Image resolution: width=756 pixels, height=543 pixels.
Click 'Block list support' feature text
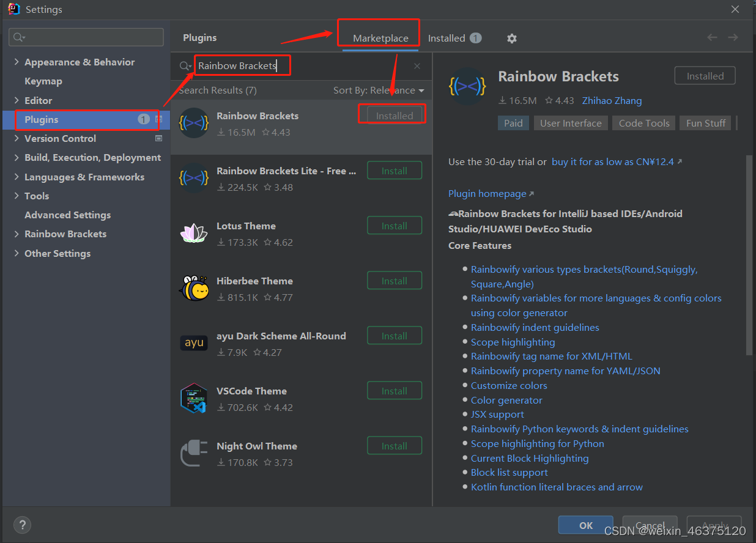click(x=510, y=473)
